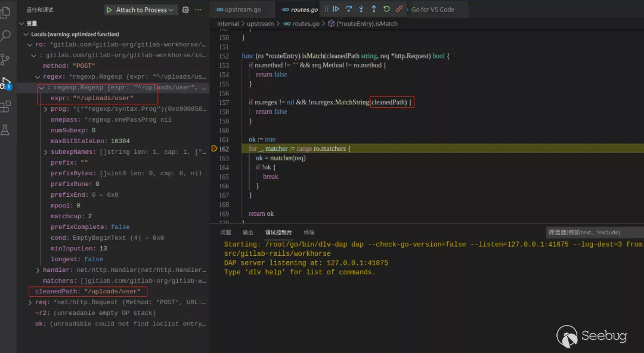Click the Continue debug button

336,10
